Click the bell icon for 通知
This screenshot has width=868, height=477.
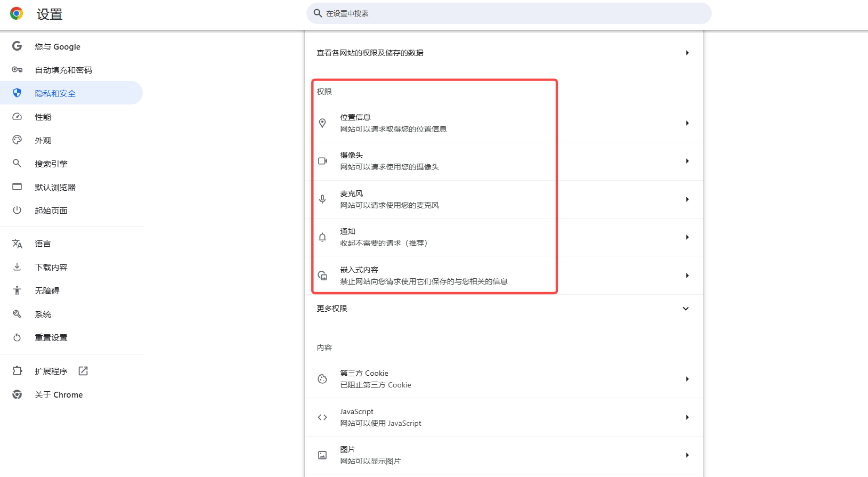click(322, 237)
